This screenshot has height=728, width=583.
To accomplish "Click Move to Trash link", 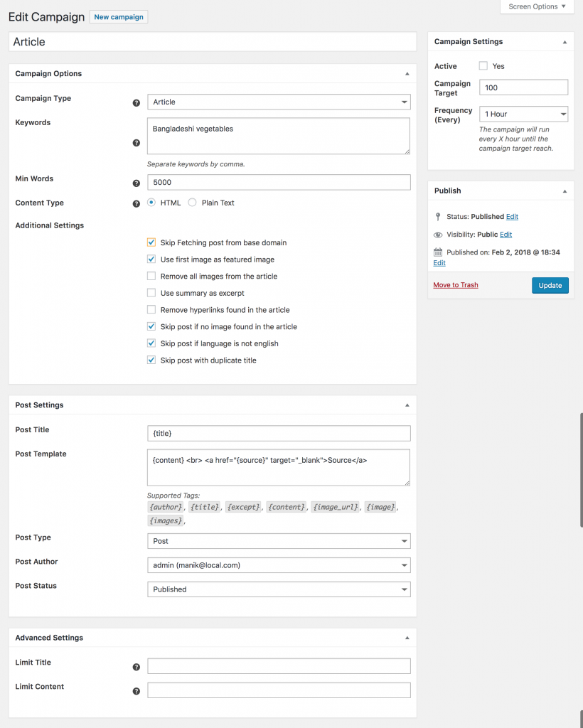I will [456, 285].
